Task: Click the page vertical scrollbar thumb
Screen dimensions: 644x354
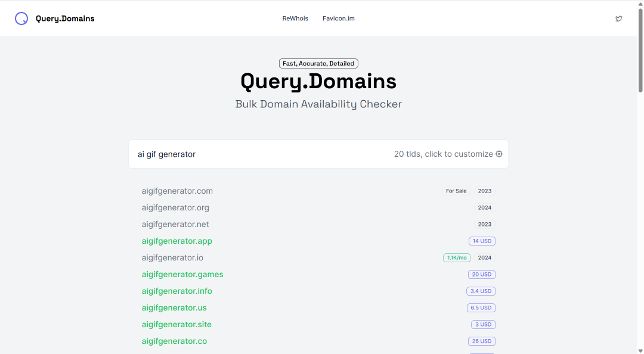Action: [x=640, y=50]
